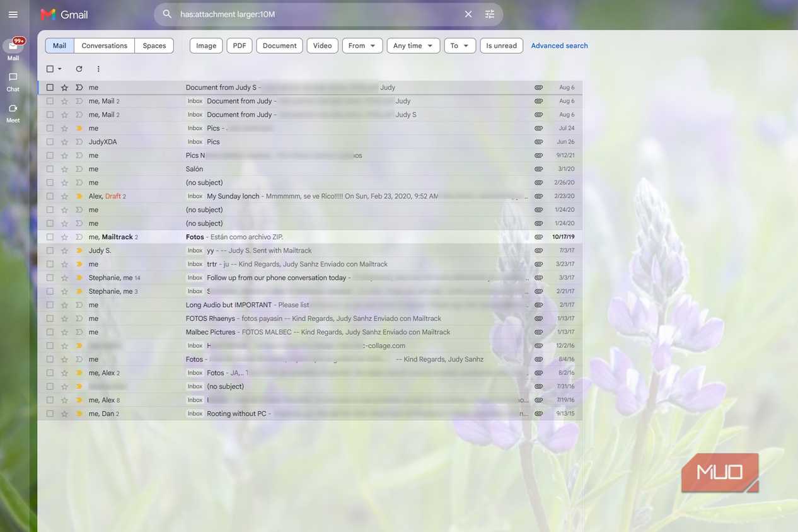Star the Long Audio but IMPORTANT email
The height and width of the screenshot is (532, 798).
point(64,305)
